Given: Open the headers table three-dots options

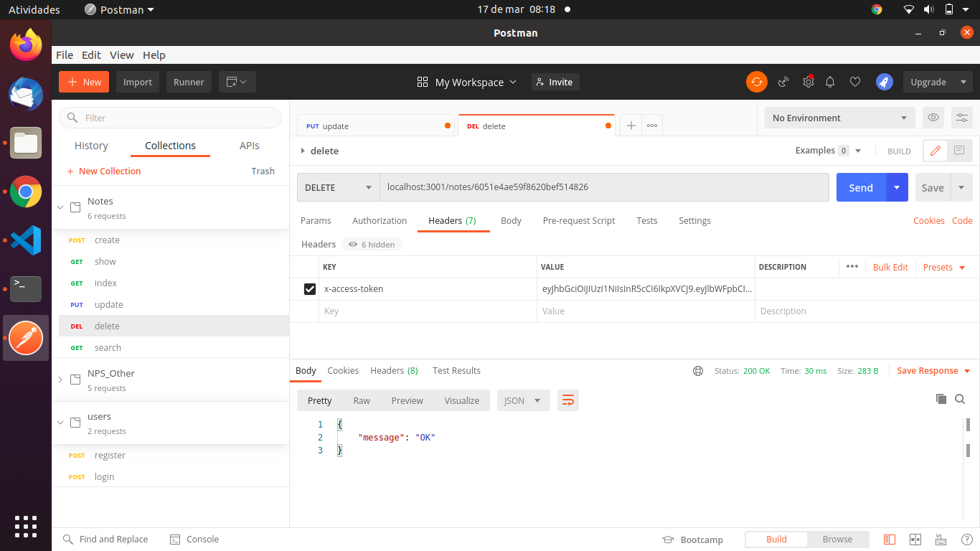Looking at the screenshot, I should [852, 266].
